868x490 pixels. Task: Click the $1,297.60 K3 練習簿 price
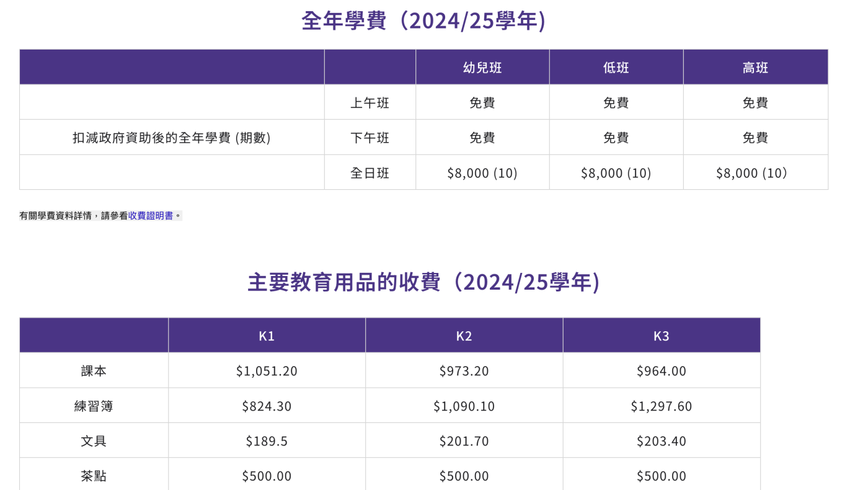(x=662, y=406)
